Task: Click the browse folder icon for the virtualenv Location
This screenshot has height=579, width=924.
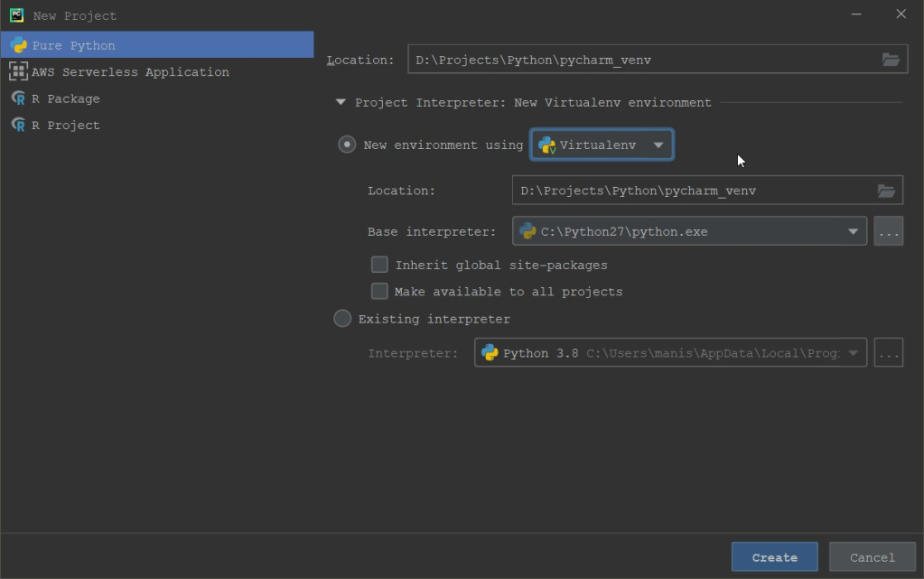Action: (886, 191)
